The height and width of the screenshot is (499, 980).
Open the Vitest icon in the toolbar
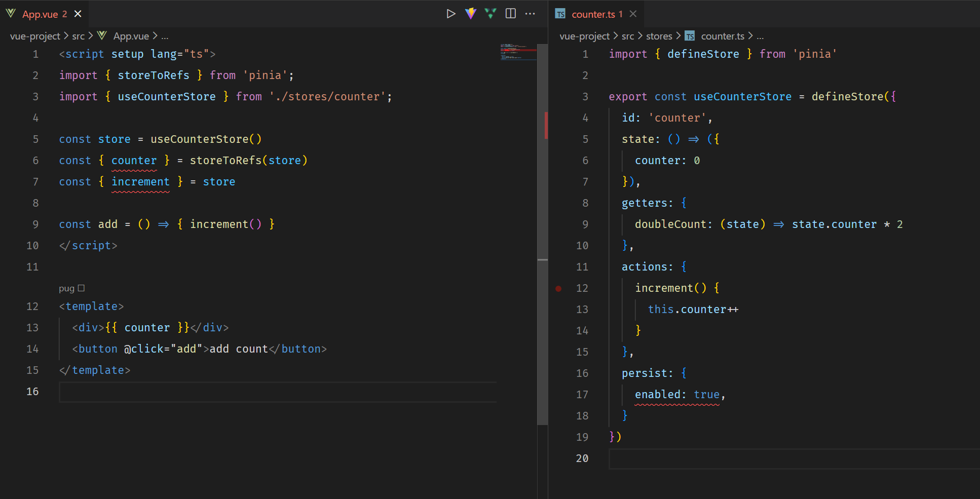pos(491,14)
